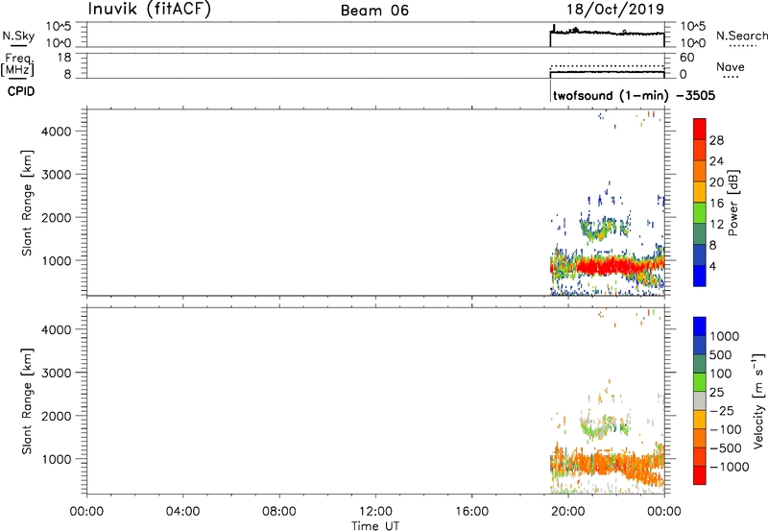
Task: Pick the red top segment of the Power color bar
Action: point(700,130)
